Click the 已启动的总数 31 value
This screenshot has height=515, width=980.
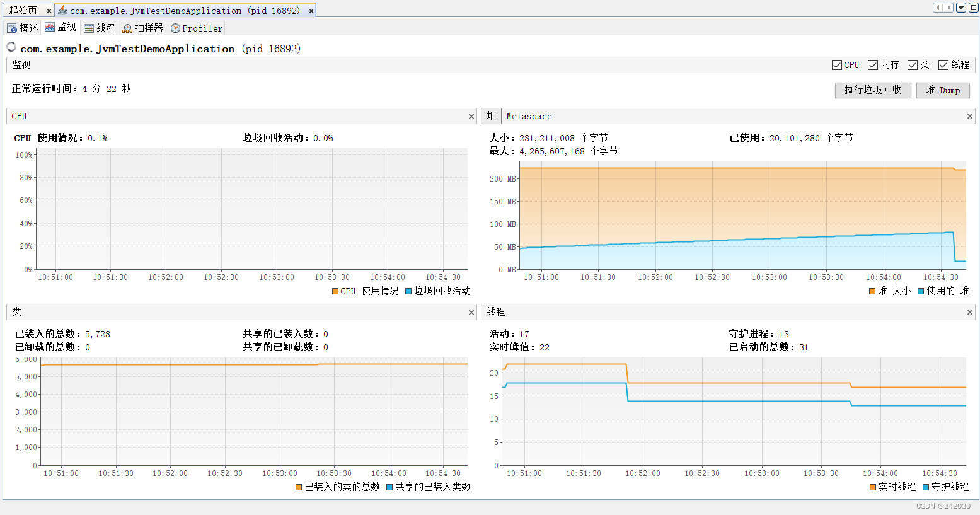click(x=804, y=347)
